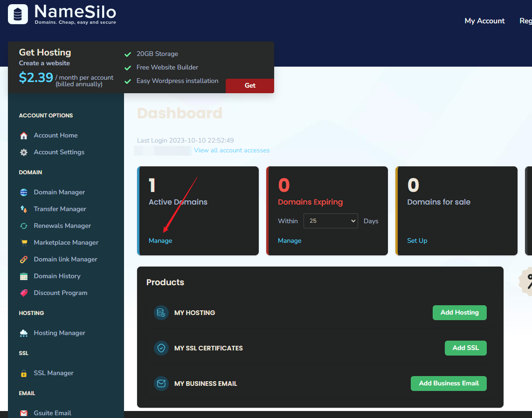Click the Domain History calendar icon

pyautogui.click(x=24, y=276)
